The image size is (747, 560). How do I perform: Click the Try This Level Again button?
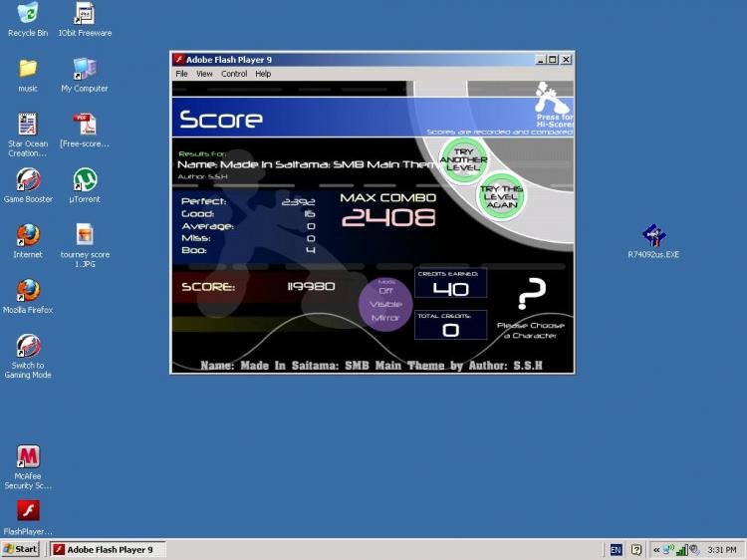501,196
